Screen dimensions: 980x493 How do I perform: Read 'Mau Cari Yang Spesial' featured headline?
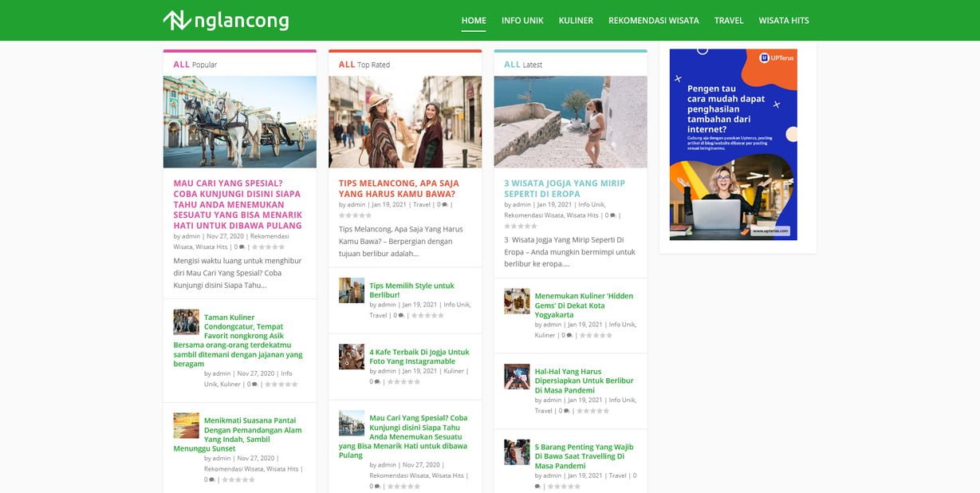pyautogui.click(x=238, y=204)
